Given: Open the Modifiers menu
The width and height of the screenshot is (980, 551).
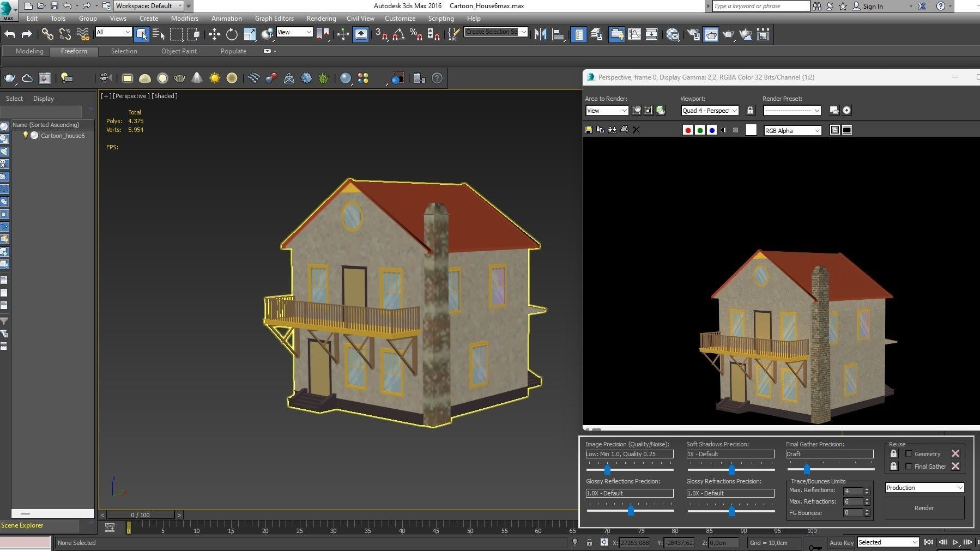Looking at the screenshot, I should [x=184, y=18].
